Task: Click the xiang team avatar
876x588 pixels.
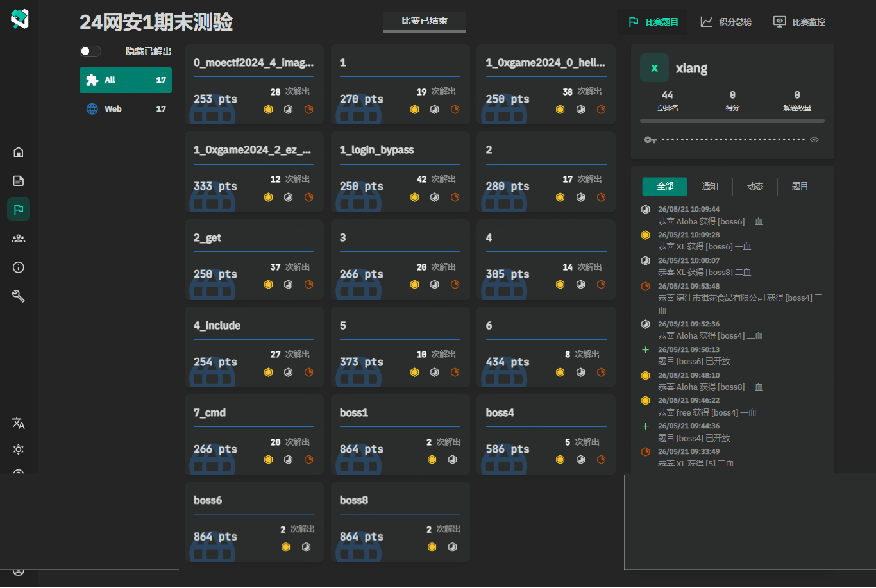Action: 654,68
